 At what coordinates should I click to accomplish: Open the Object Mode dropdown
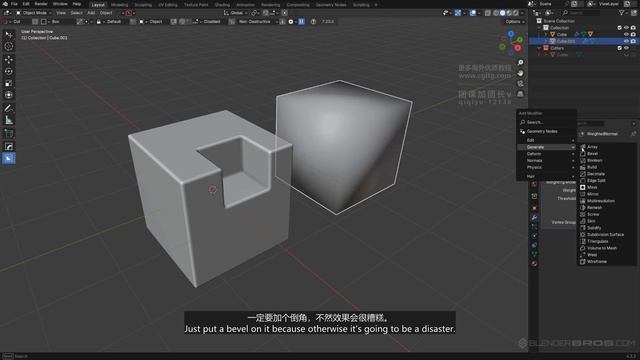33,13
